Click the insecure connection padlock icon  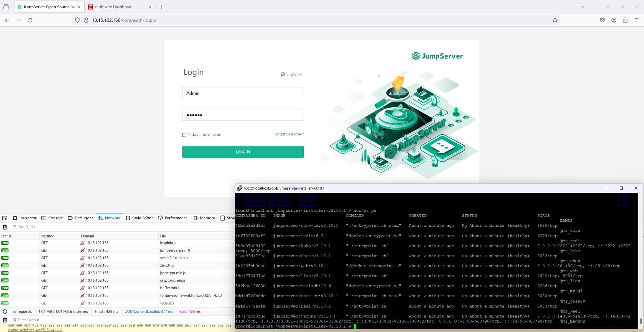click(x=86, y=20)
